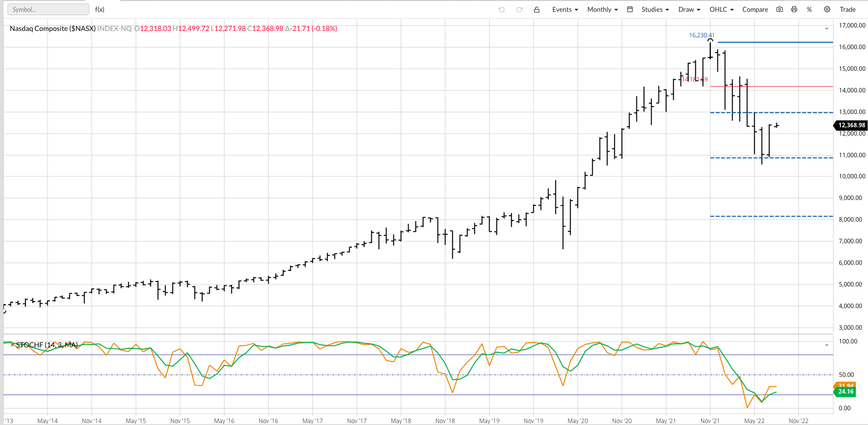Click the open value 12,318.03
The width and height of the screenshot is (868, 425).
point(156,28)
